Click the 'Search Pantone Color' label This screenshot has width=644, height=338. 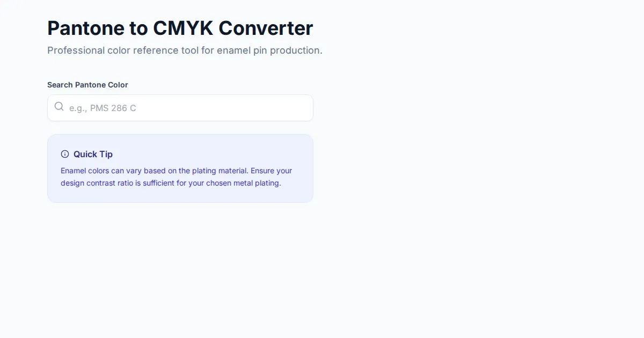pyautogui.click(x=87, y=85)
